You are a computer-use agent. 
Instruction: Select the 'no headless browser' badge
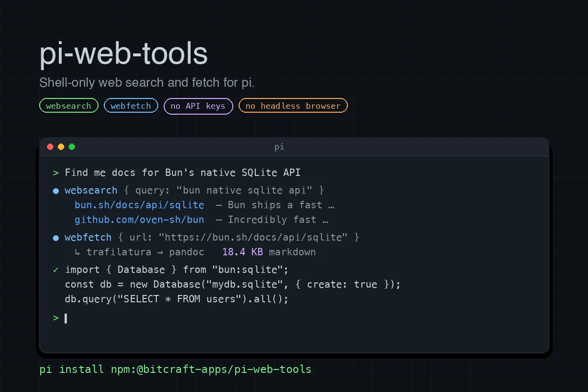(x=293, y=106)
